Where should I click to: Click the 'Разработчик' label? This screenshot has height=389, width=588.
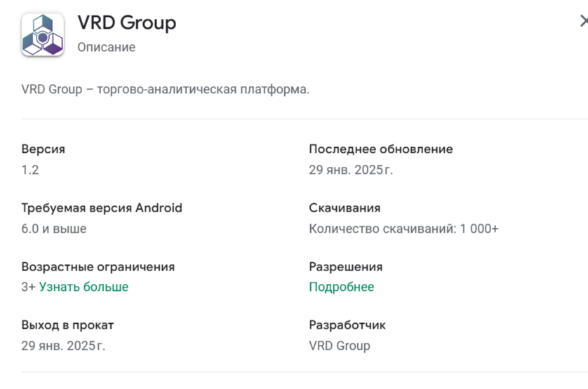coord(347,325)
